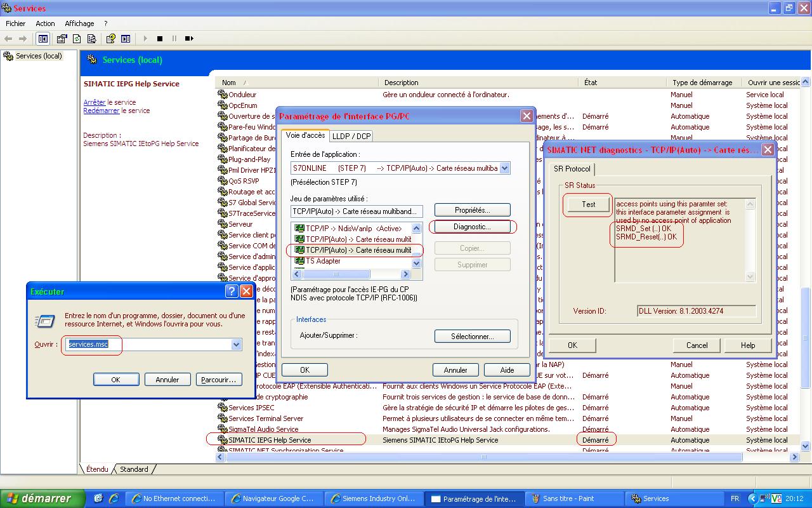The height and width of the screenshot is (508, 812).
Task: Click the gear icon beside Services Terminal Server
Action: (222, 418)
